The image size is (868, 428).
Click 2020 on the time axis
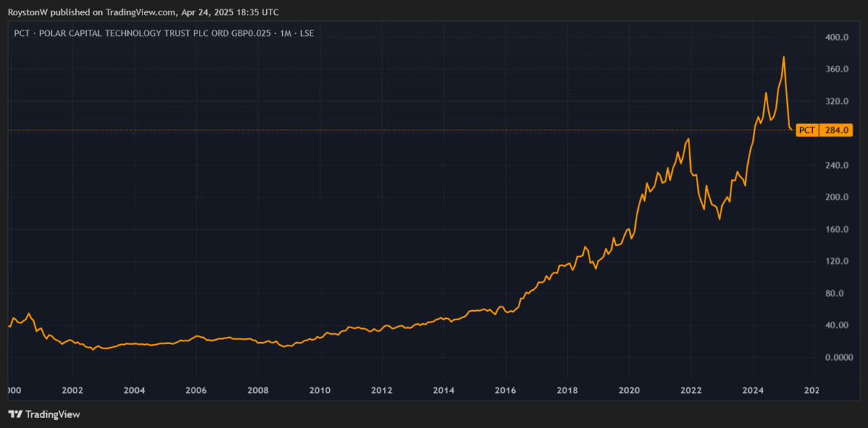(629, 390)
